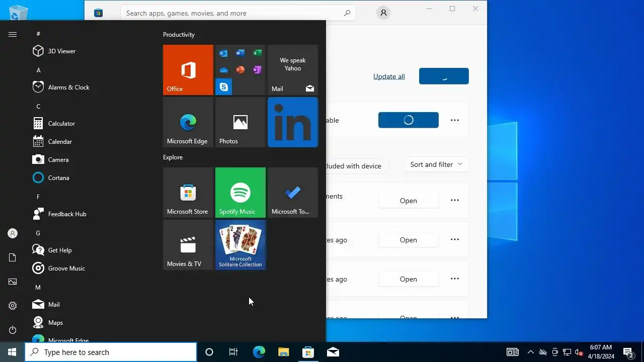Screen dimensions: 644x362
Task: Open the Photos tile
Action: (240, 122)
